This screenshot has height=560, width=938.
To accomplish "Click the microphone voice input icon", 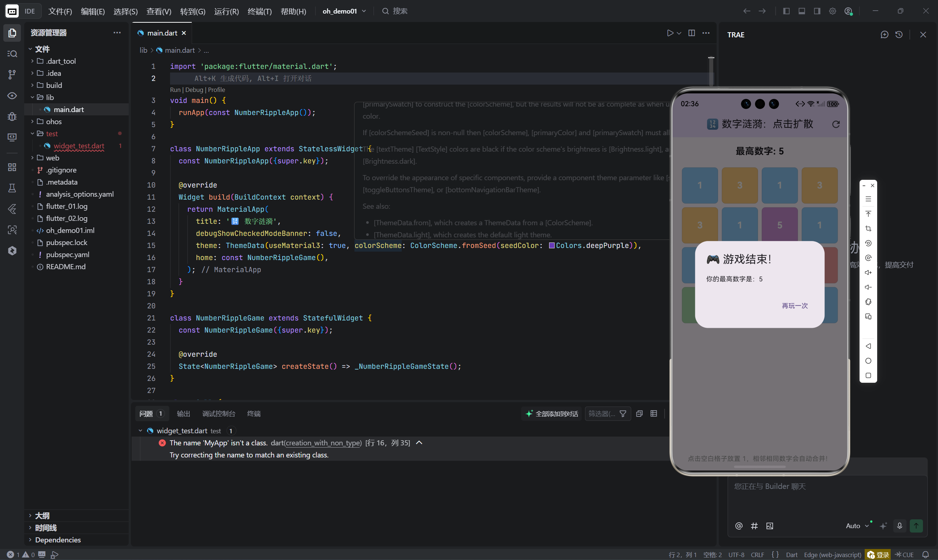I will 900,526.
